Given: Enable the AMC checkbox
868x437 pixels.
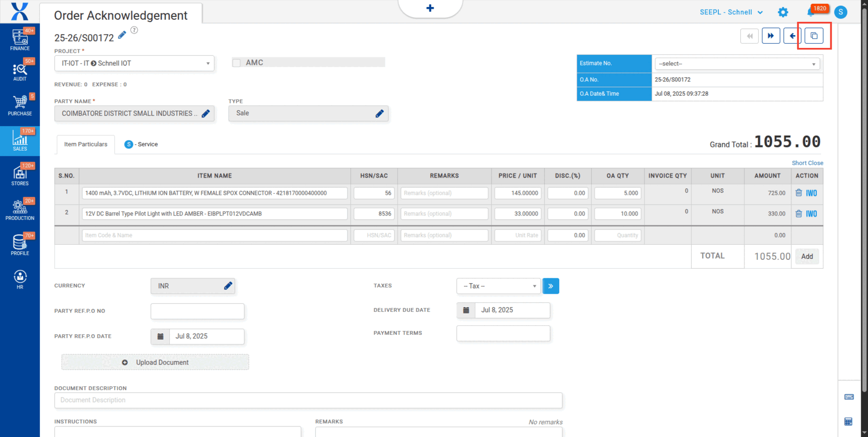Looking at the screenshot, I should tap(236, 63).
